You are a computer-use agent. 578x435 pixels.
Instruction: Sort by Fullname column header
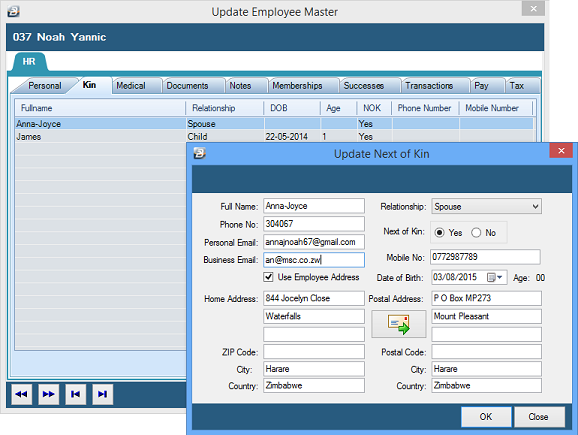click(x=100, y=108)
